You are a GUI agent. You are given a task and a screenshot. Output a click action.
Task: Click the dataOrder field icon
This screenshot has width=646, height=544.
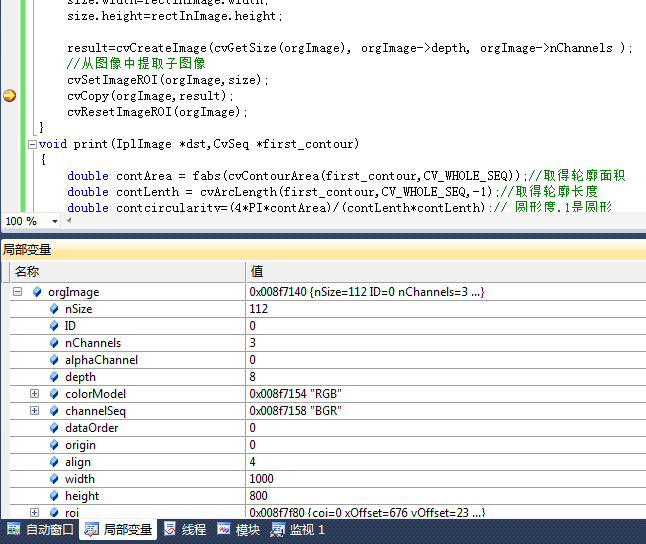coord(54,428)
